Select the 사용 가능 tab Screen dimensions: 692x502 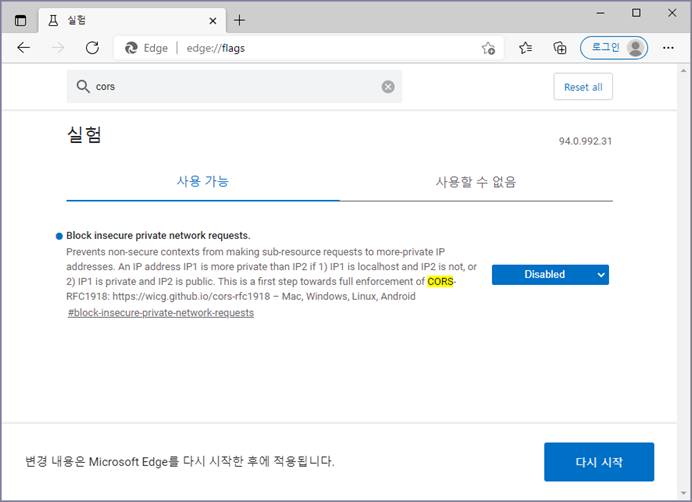point(203,182)
